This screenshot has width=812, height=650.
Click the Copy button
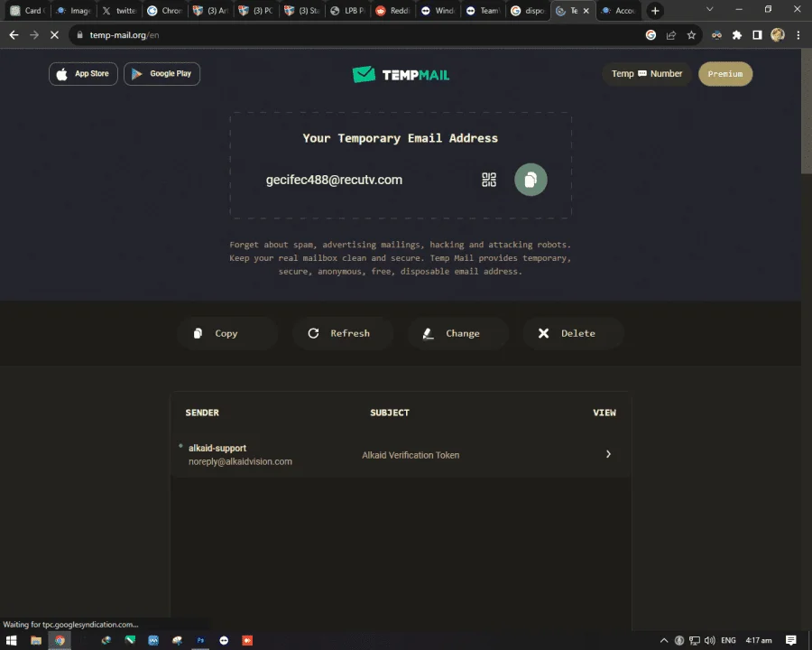pos(227,333)
